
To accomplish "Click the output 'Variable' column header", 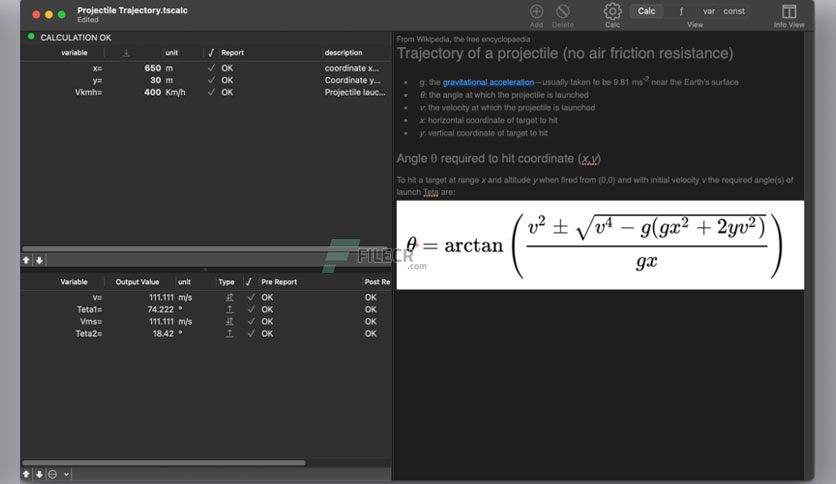I will pyautogui.click(x=74, y=281).
